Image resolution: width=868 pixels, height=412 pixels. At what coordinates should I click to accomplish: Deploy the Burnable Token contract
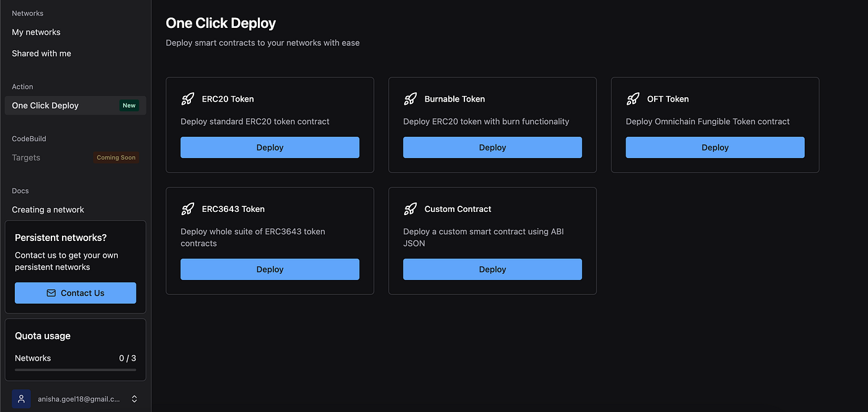[492, 147]
